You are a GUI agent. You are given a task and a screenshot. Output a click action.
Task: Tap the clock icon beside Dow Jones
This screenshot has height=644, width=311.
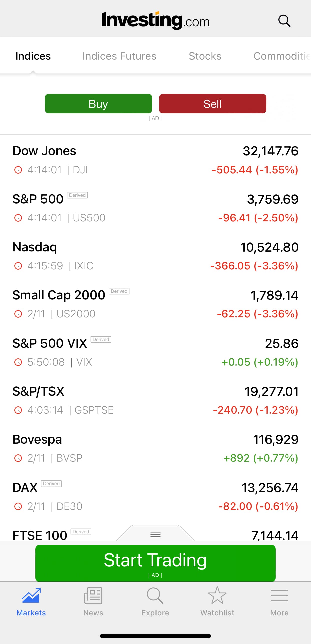[18, 170]
